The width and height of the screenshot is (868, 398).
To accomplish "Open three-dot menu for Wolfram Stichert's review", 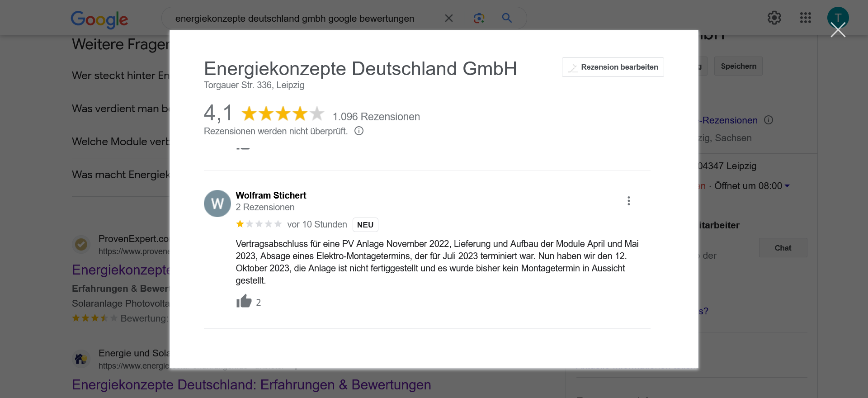I will [x=628, y=201].
